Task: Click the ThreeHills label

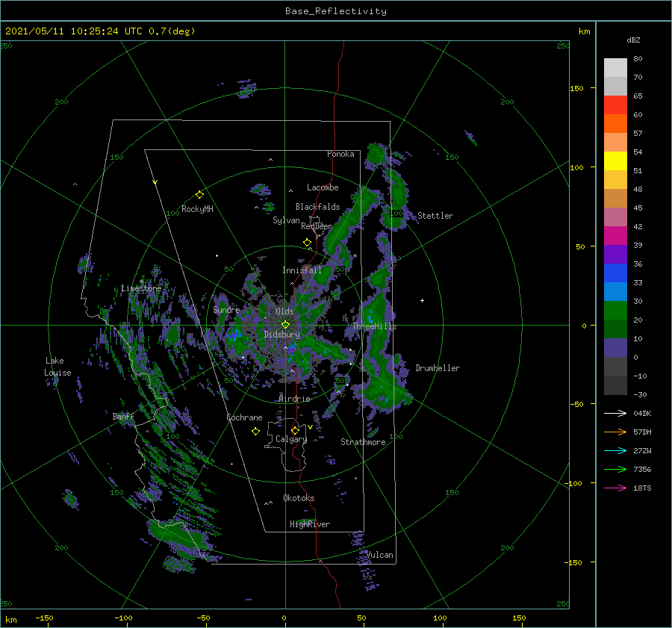Action: 375,326
